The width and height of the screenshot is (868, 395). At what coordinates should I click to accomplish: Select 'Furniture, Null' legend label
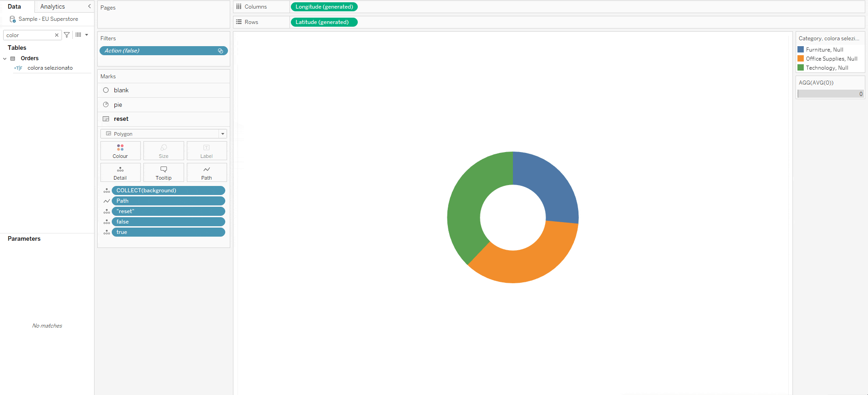point(825,50)
